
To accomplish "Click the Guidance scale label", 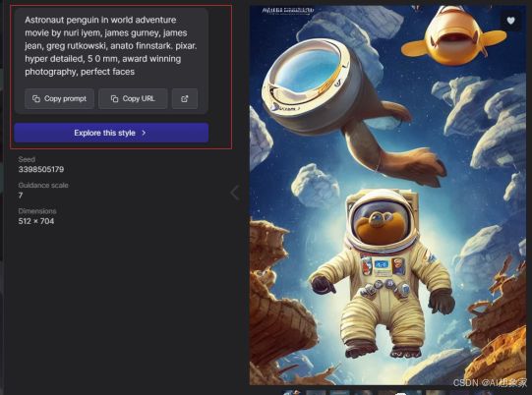I will [x=43, y=185].
